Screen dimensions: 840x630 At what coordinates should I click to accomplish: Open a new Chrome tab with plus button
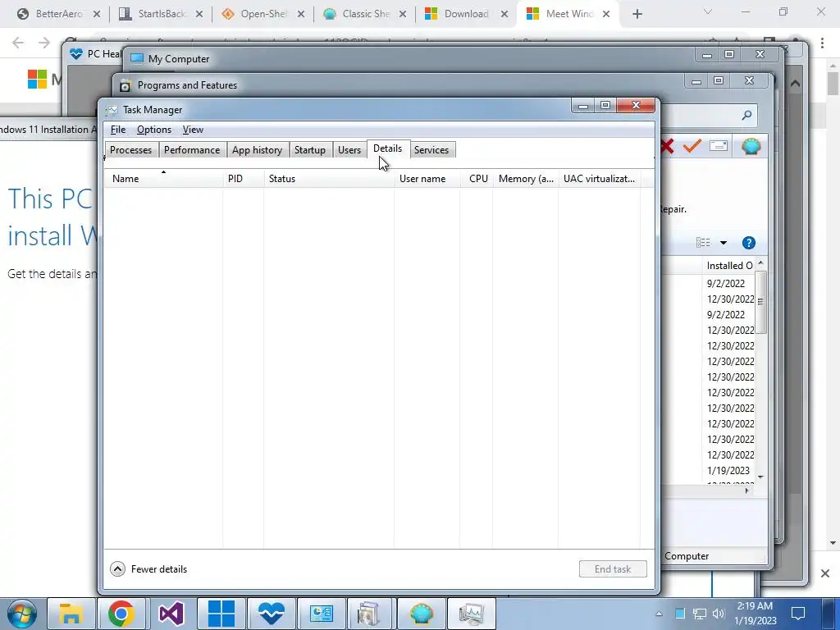(637, 14)
